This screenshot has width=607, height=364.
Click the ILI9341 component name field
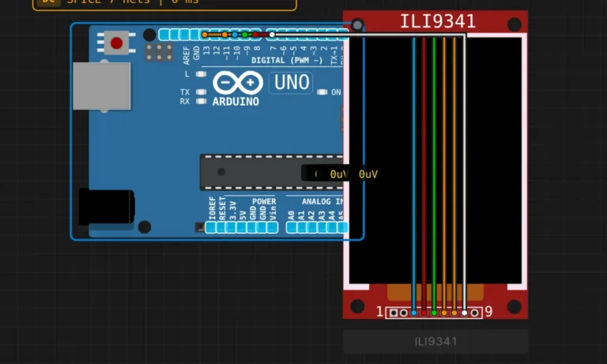435,342
